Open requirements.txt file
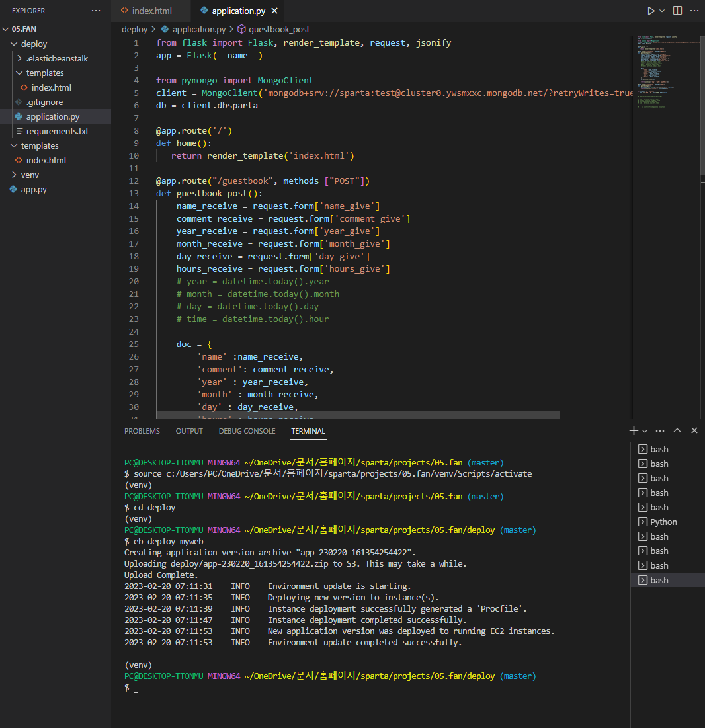This screenshot has height=728, width=705. coord(57,132)
